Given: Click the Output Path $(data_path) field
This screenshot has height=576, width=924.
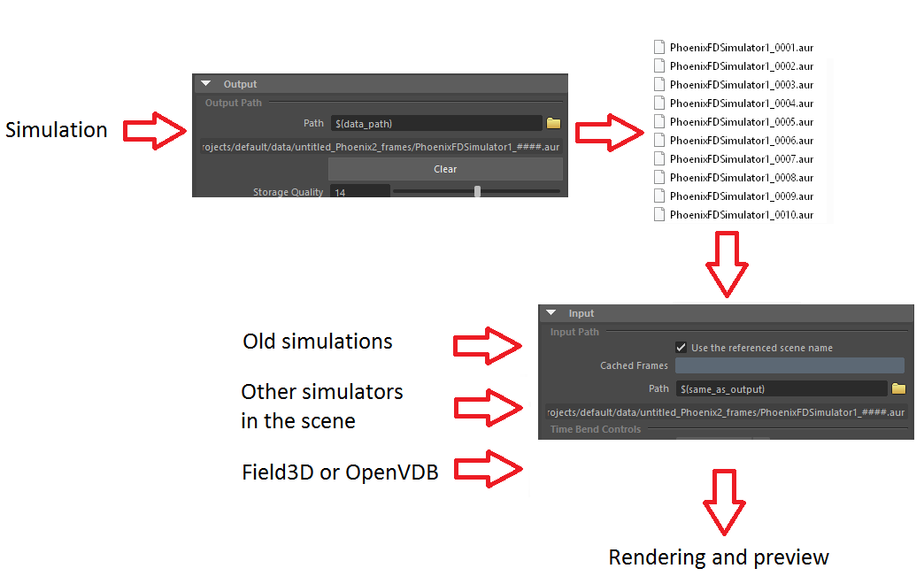Looking at the screenshot, I should (436, 123).
